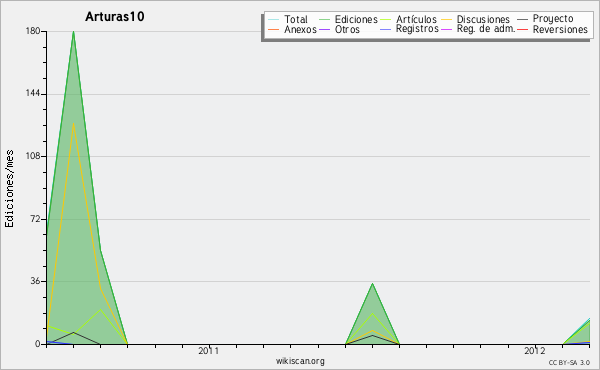Select the Discusiones legend entry

(476, 19)
